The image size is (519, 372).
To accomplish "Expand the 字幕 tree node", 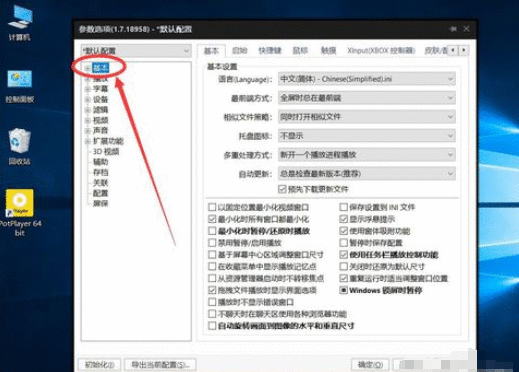I will 87,89.
